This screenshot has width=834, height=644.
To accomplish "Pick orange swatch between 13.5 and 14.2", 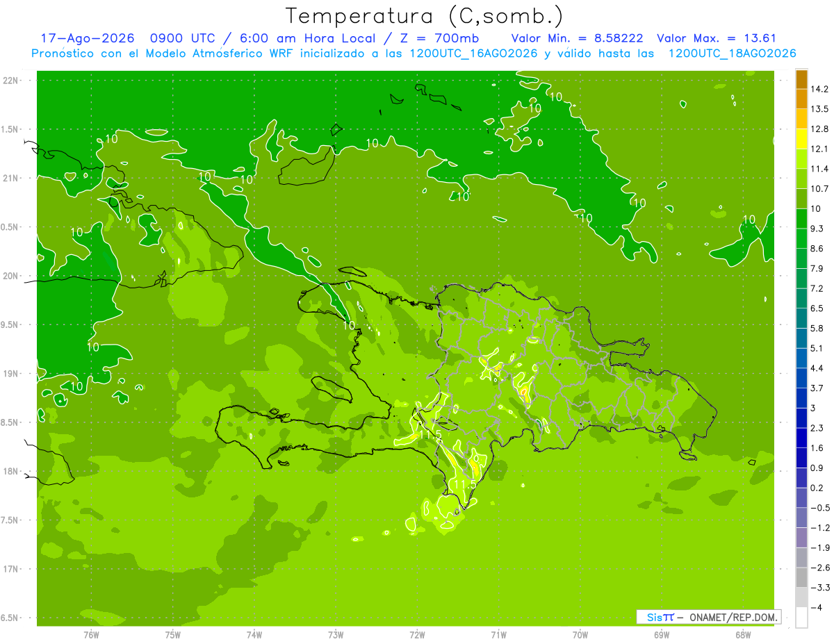I will 801,99.
